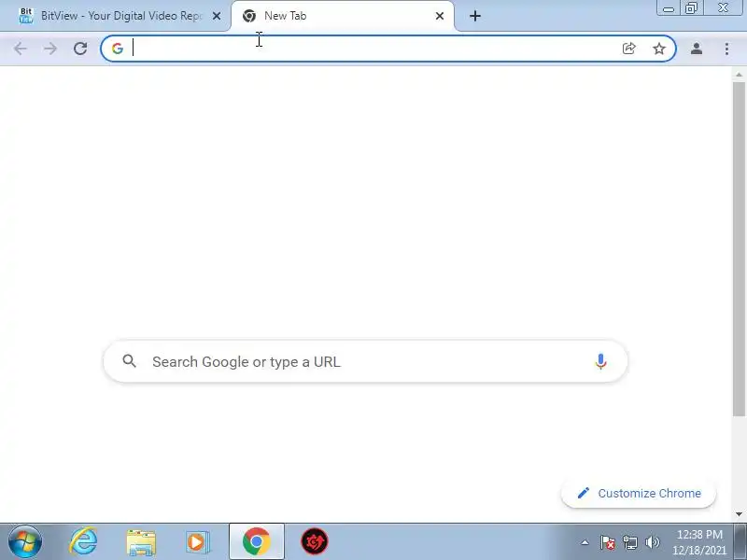Open Internet Explorer from taskbar
Viewport: 747px width, 560px height.
[83, 542]
